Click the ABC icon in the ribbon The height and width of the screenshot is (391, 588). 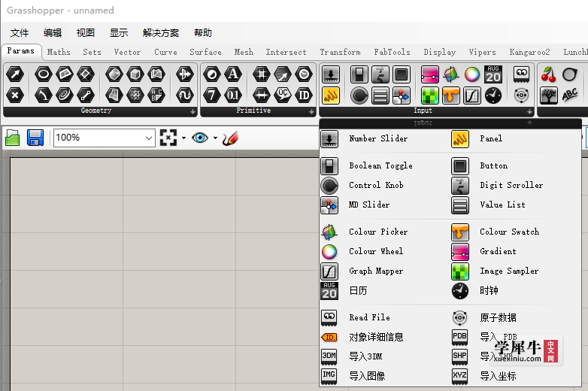point(569,95)
